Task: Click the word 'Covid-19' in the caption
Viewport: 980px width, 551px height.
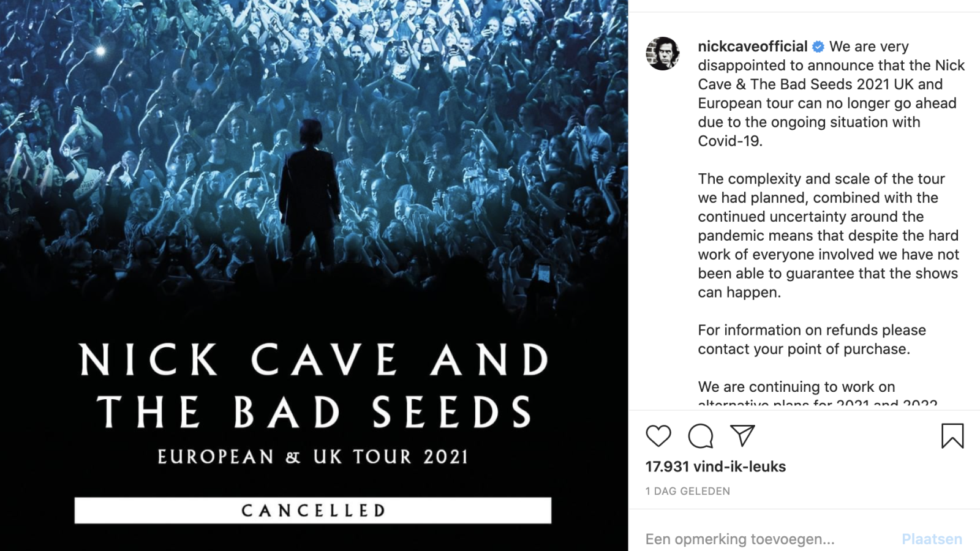Action: 729,141
